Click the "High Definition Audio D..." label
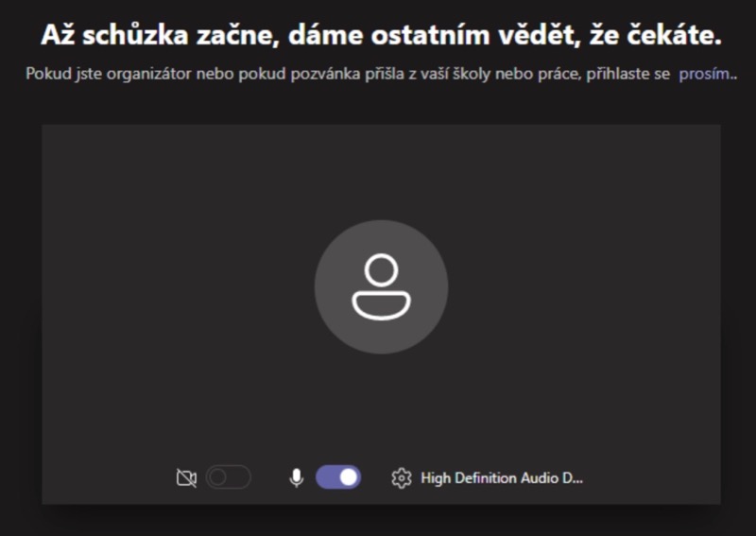 coord(502,478)
